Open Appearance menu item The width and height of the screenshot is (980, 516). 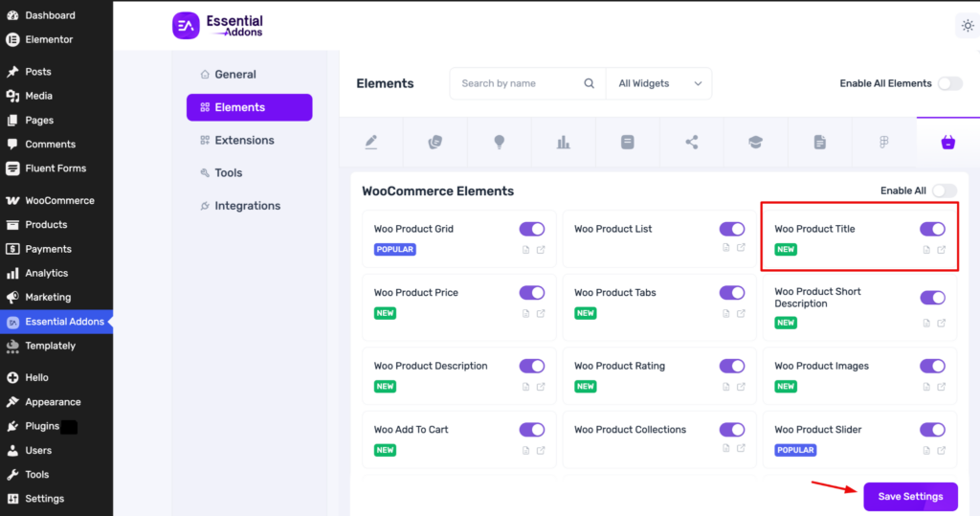tap(56, 402)
